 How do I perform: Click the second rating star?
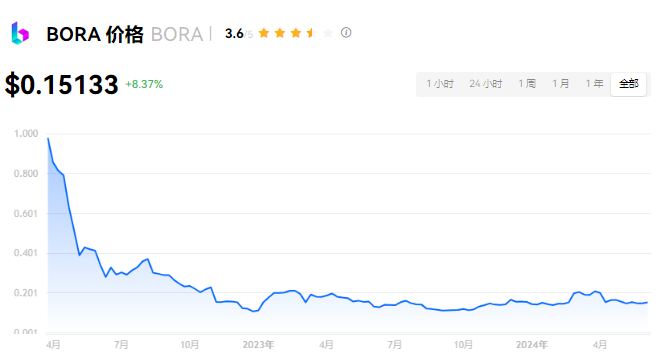(x=280, y=33)
